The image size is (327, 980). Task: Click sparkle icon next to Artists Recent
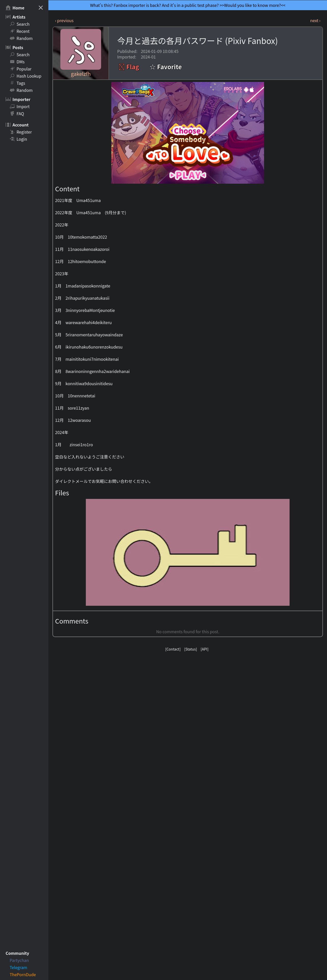click(12, 31)
